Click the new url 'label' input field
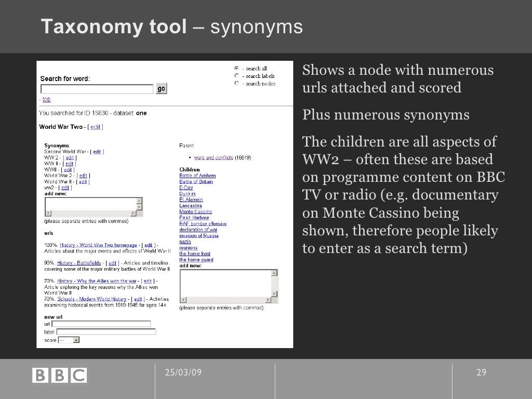This screenshot has height=399, width=532. [x=106, y=332]
